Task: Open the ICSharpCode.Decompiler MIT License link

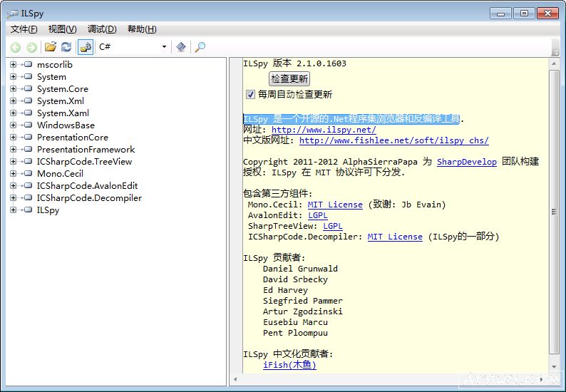Action: (x=395, y=237)
